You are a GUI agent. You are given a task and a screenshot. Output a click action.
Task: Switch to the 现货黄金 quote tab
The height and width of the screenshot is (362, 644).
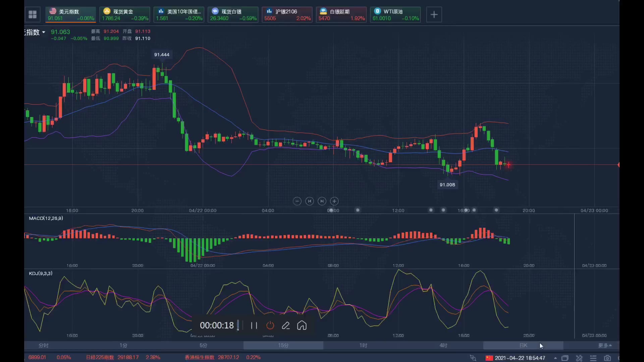pos(125,15)
